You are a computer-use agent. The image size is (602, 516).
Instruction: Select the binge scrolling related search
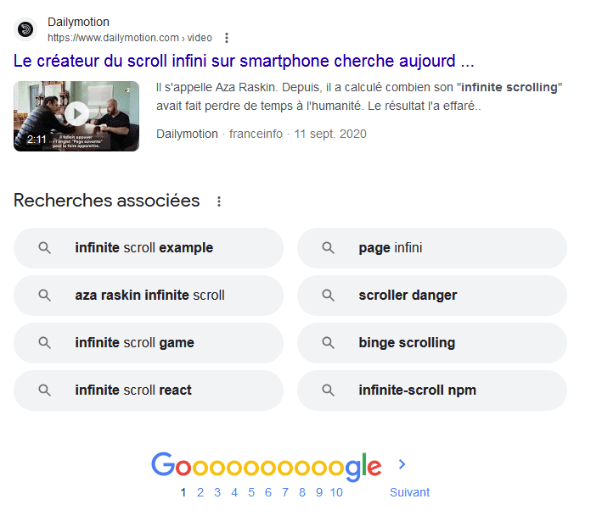pyautogui.click(x=432, y=342)
